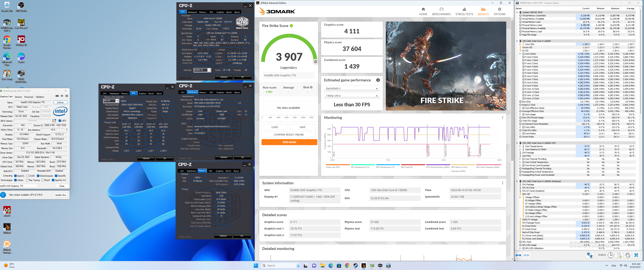
Task: Open GPU-Z hamburger menu
Action: 67,96
